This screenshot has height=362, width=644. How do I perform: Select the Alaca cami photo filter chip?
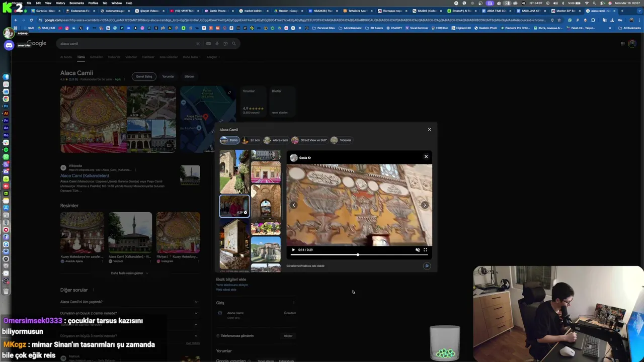[276, 140]
